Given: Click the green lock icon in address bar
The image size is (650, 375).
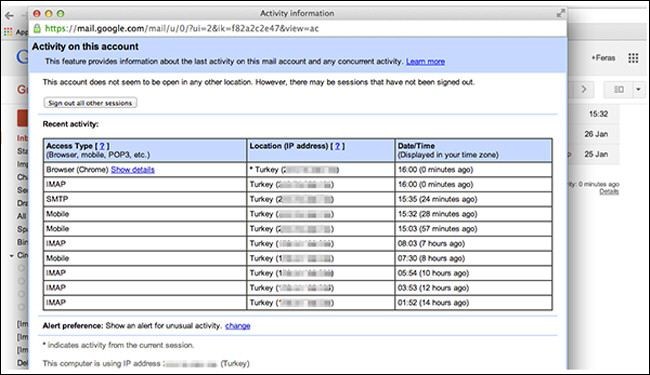Looking at the screenshot, I should [37, 28].
